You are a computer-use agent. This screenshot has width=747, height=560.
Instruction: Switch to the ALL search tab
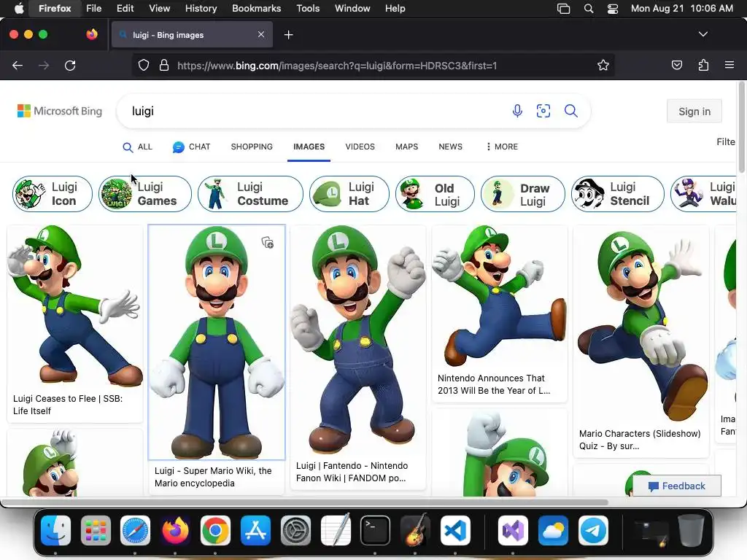137,147
